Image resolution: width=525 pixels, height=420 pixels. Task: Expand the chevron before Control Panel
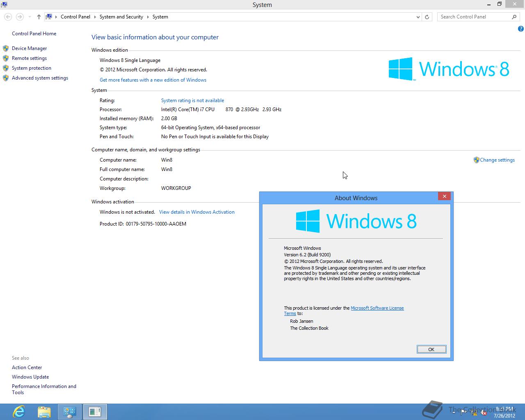(x=56, y=17)
